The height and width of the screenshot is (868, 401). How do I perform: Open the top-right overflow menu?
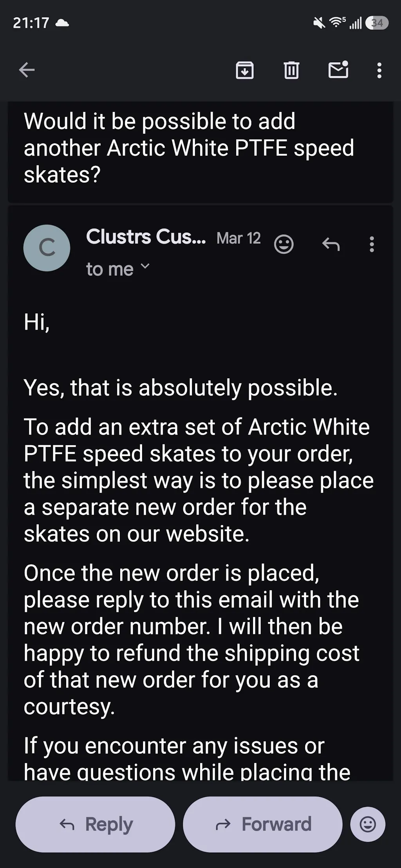[x=378, y=70]
